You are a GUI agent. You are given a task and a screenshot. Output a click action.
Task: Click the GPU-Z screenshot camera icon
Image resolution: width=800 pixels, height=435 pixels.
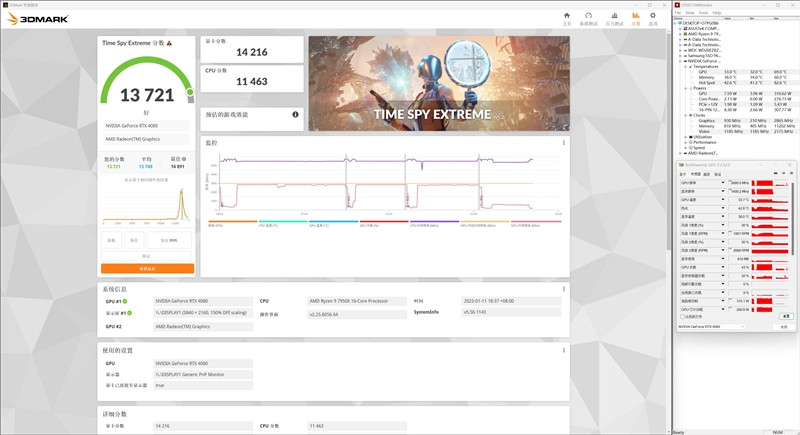[776, 173]
